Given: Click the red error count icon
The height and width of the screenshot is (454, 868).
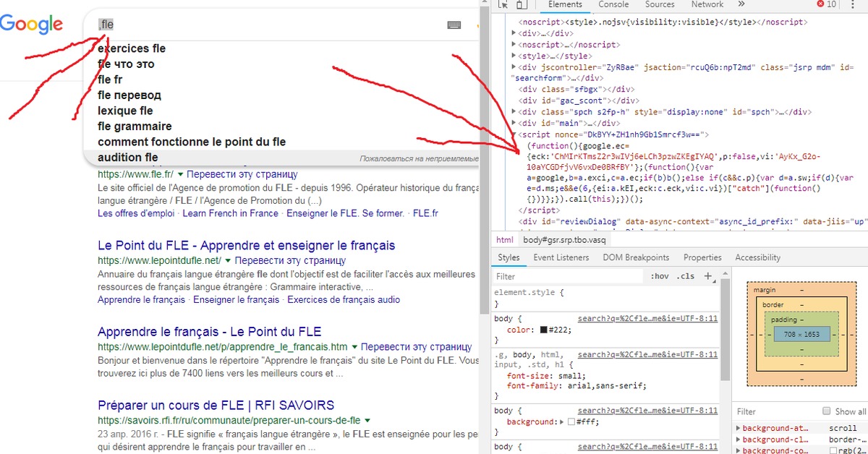Looking at the screenshot, I should click(820, 4).
